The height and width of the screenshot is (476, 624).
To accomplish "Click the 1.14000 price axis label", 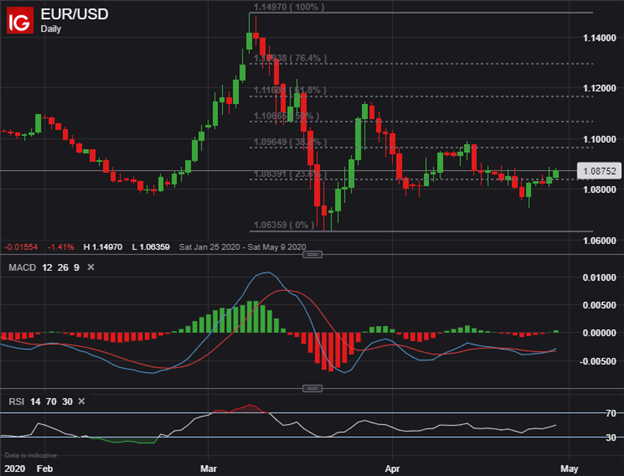I will 599,38.
